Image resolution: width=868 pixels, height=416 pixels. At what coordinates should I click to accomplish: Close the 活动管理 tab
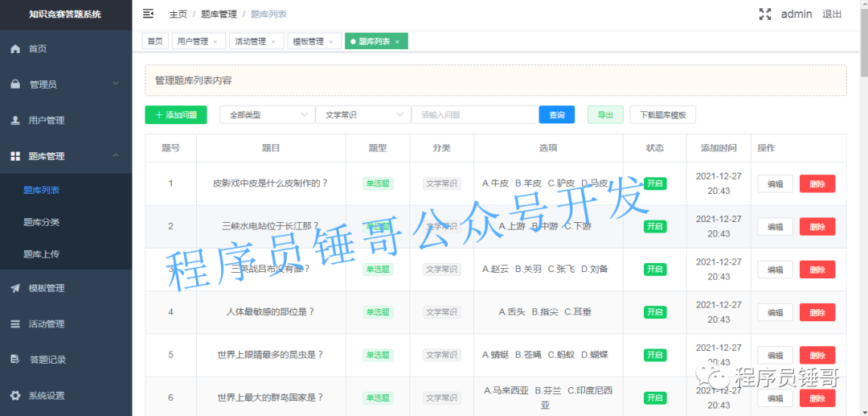click(x=273, y=42)
